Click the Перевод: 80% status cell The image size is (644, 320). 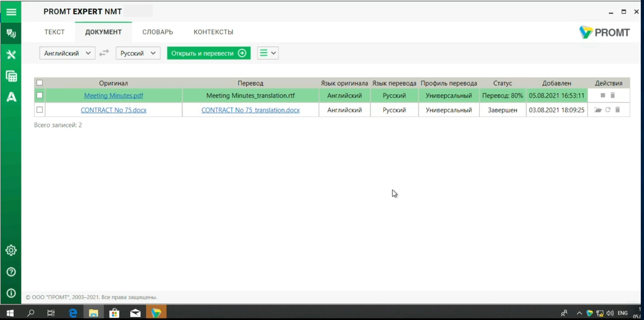click(x=503, y=95)
